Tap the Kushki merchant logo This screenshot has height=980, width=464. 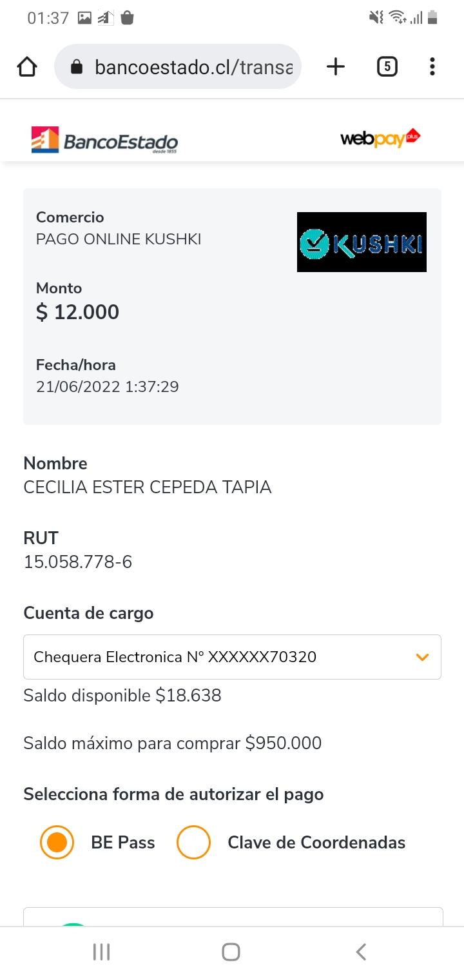point(362,242)
